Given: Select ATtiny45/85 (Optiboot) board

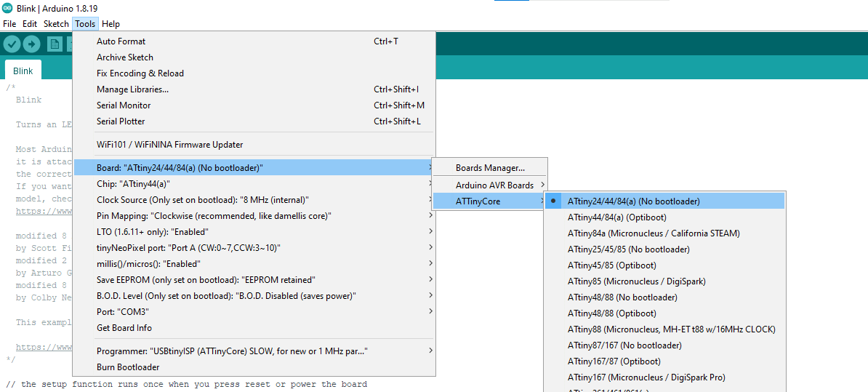Looking at the screenshot, I should [665, 265].
